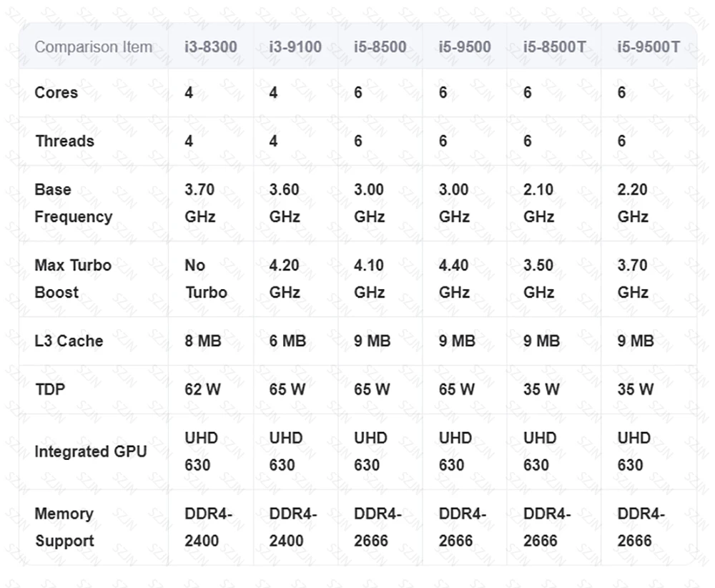Image resolution: width=715 pixels, height=588 pixels.
Task: Select the Base Frequency row label
Action: pyautogui.click(x=73, y=203)
